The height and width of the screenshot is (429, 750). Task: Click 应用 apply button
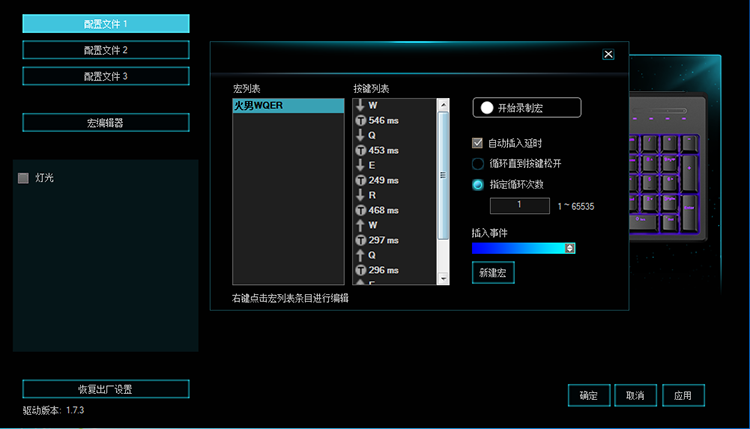[683, 396]
